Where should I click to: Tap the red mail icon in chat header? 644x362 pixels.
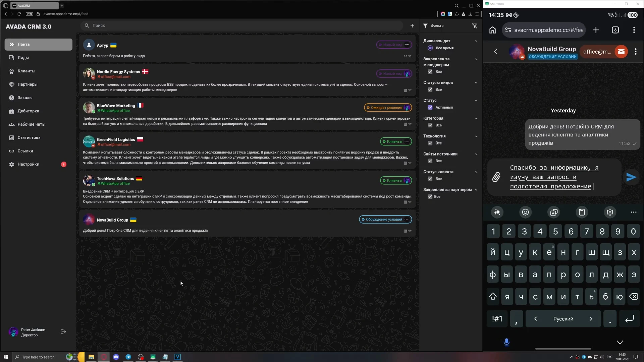point(621,52)
